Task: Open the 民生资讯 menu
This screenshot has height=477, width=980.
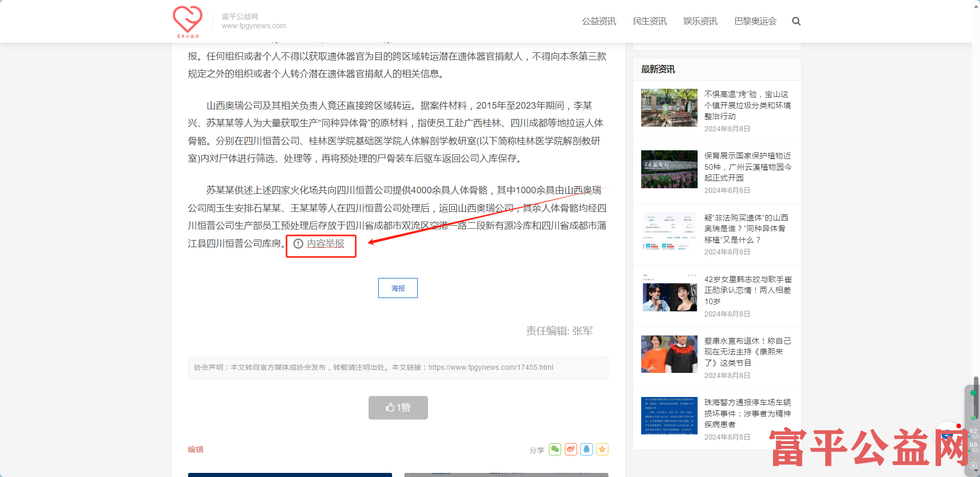Action: click(650, 22)
